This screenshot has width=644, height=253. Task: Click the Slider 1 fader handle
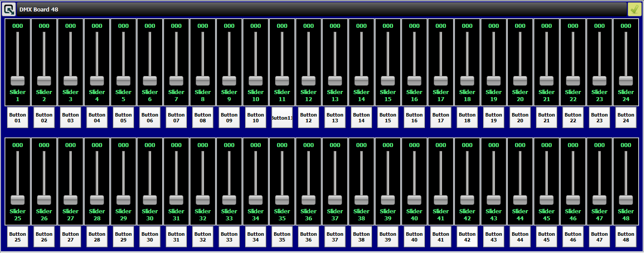pos(18,81)
